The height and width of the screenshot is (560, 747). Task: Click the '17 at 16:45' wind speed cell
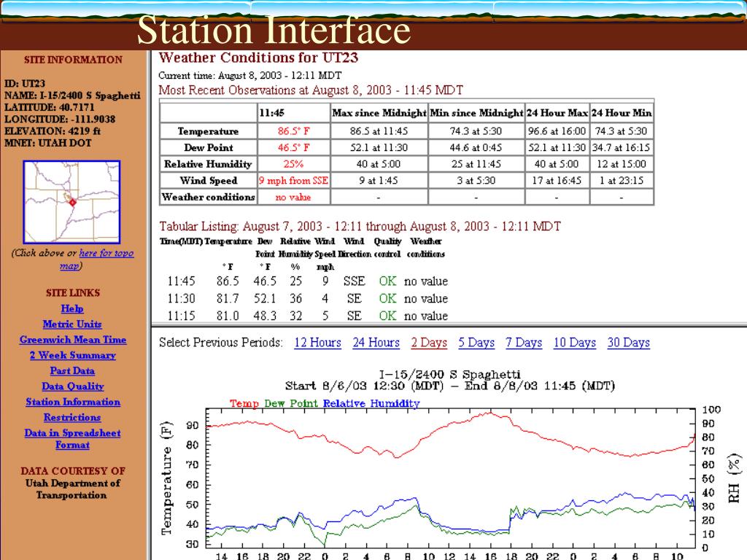tap(557, 181)
